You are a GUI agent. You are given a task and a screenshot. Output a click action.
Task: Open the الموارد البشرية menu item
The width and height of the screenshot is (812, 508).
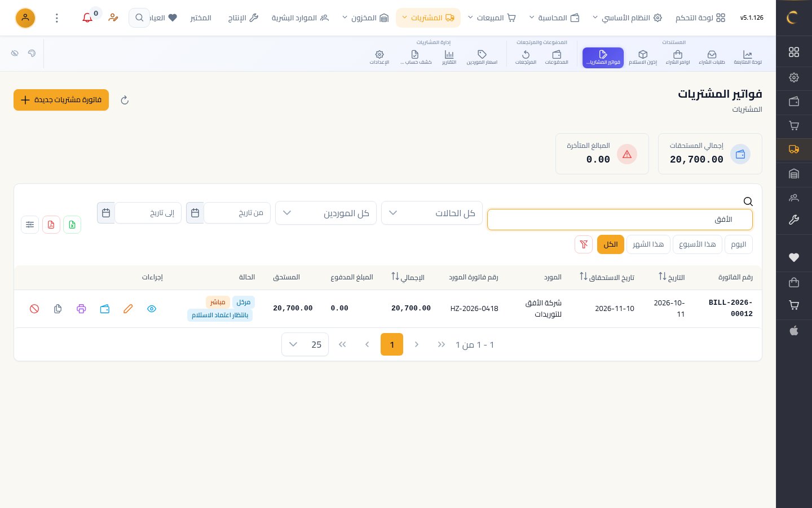pyautogui.click(x=300, y=18)
